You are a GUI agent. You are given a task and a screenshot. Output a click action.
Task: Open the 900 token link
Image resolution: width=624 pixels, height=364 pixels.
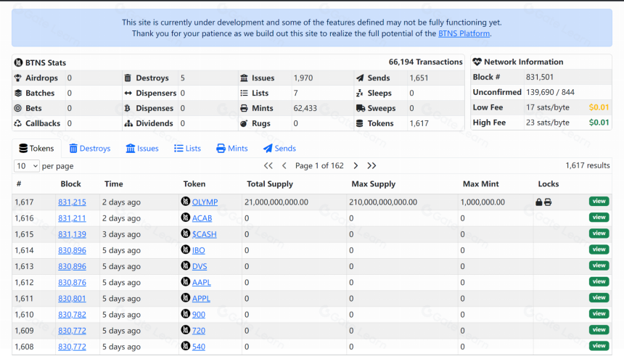click(199, 315)
